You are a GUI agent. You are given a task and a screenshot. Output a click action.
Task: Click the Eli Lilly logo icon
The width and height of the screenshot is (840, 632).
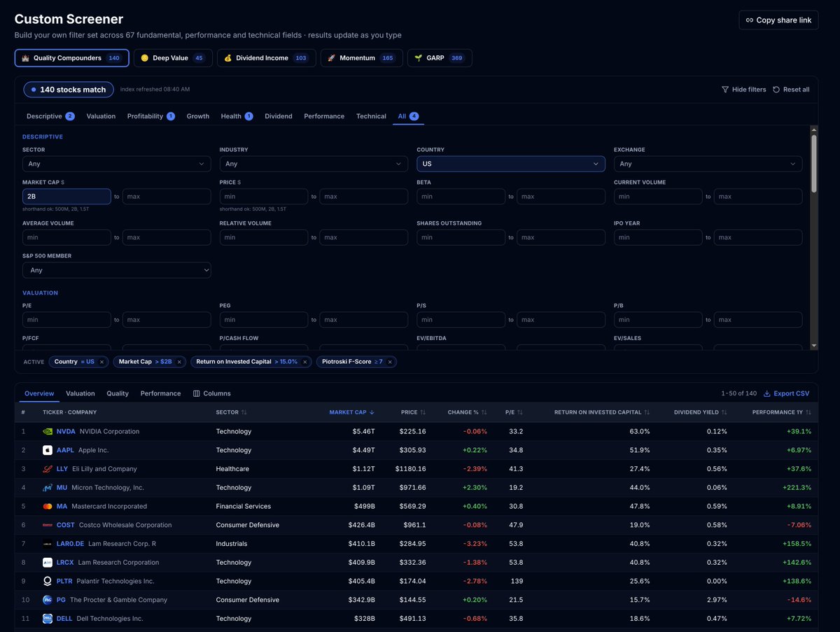(48, 469)
